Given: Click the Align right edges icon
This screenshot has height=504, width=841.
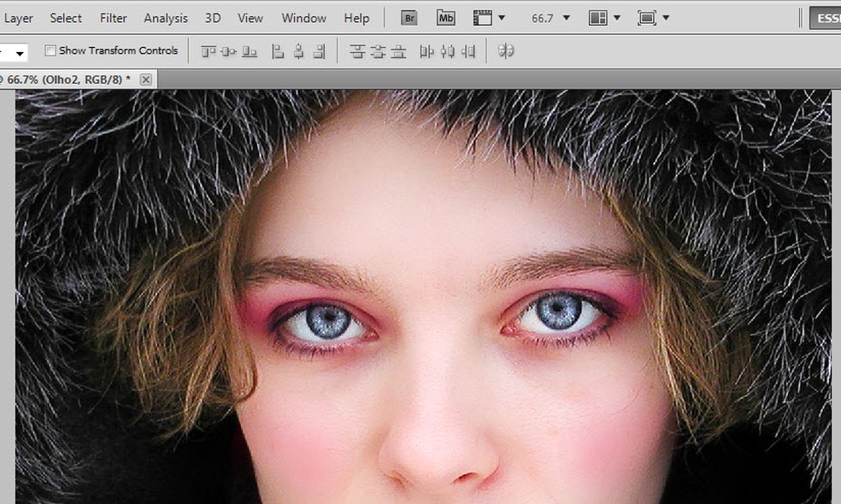Looking at the screenshot, I should click(319, 51).
